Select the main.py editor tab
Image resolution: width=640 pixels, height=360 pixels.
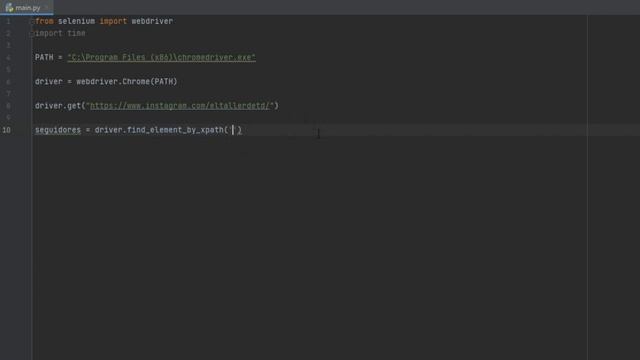27,7
